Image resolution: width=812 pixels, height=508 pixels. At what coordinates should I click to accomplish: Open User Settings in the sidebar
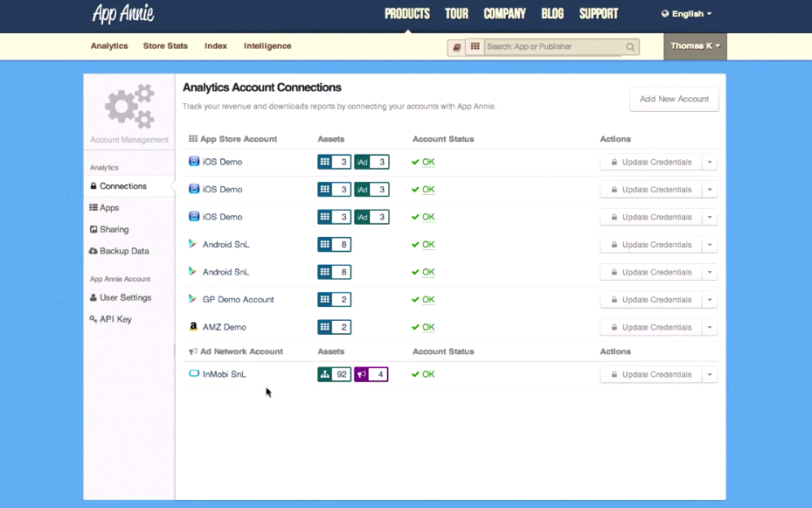120,298
